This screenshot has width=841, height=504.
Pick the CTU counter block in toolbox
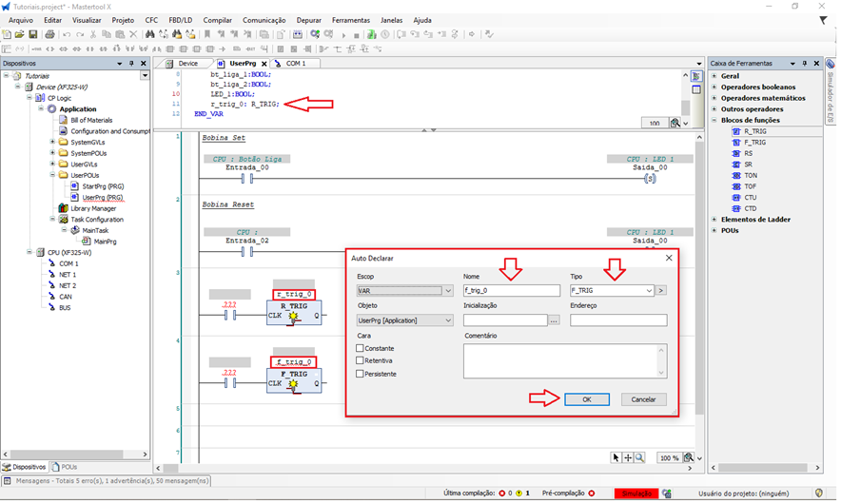pos(750,197)
